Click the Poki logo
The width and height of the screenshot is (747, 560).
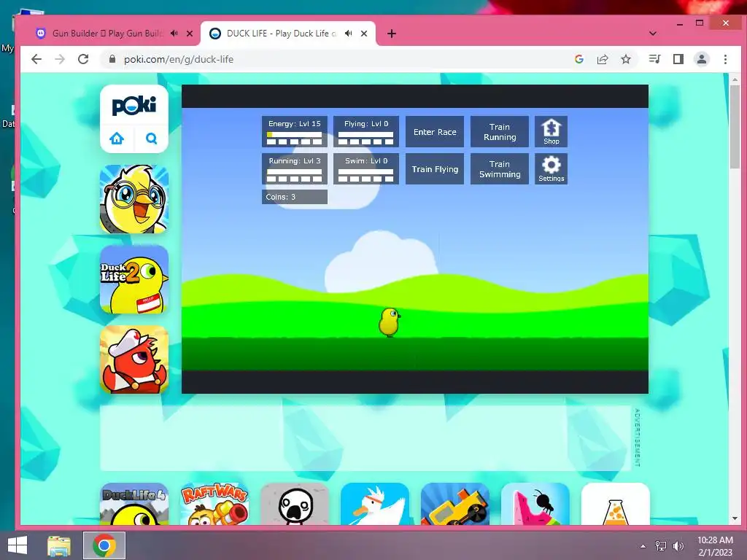coord(134,105)
